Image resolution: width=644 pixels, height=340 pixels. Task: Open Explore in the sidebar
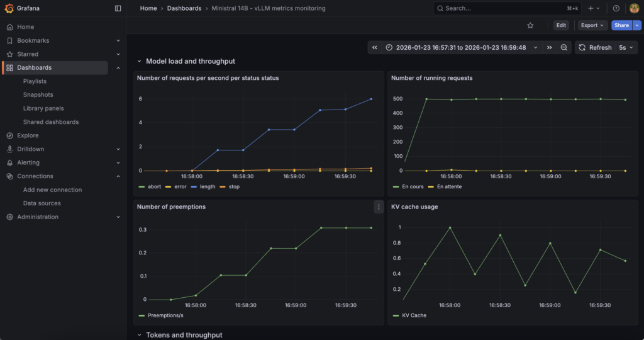[28, 135]
